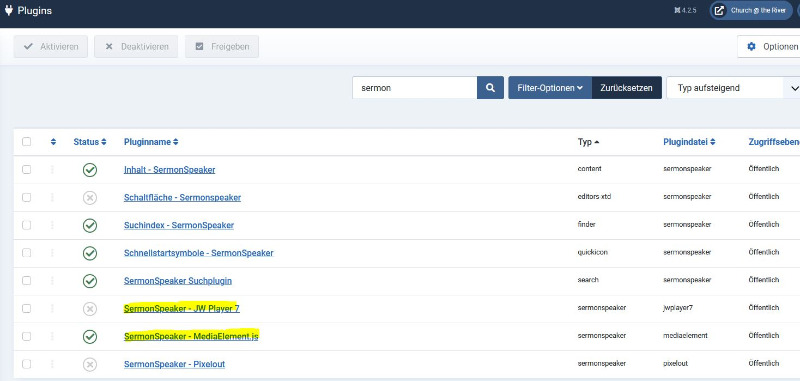The width and height of the screenshot is (800, 381).
Task: Tick checkbox for Inhalt - SermonSpeaker row
Action: pos(27,169)
